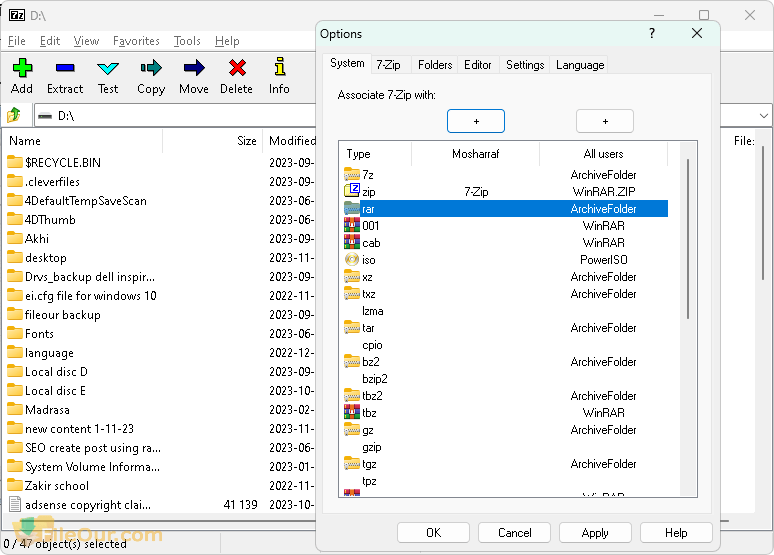Click the Type column header in Options
The height and width of the screenshot is (555, 774).
(x=376, y=154)
